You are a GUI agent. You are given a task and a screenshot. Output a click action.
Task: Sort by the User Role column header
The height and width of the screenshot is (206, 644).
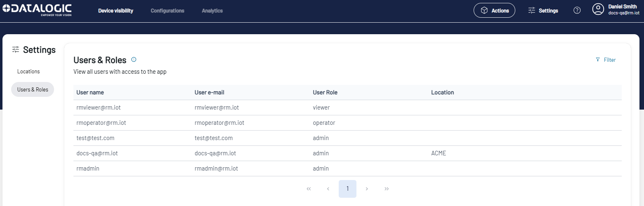click(x=325, y=92)
